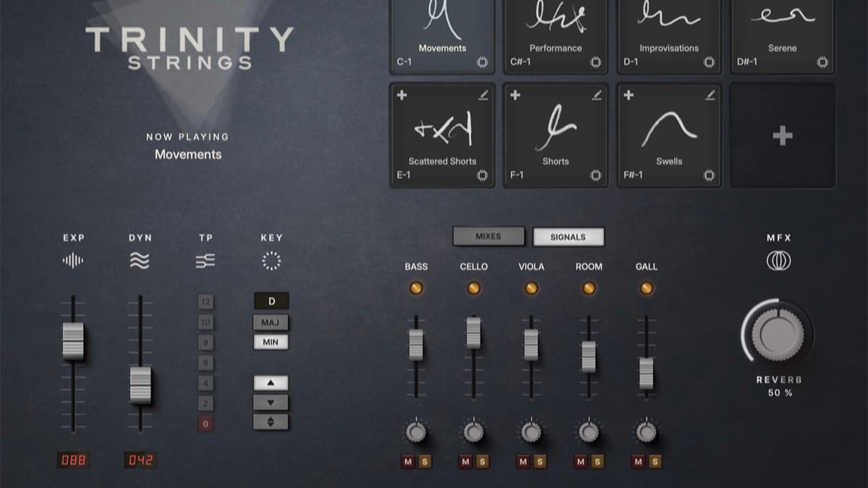Viewport: 868px width, 488px height.
Task: Set TP value to 8
Action: point(205,342)
